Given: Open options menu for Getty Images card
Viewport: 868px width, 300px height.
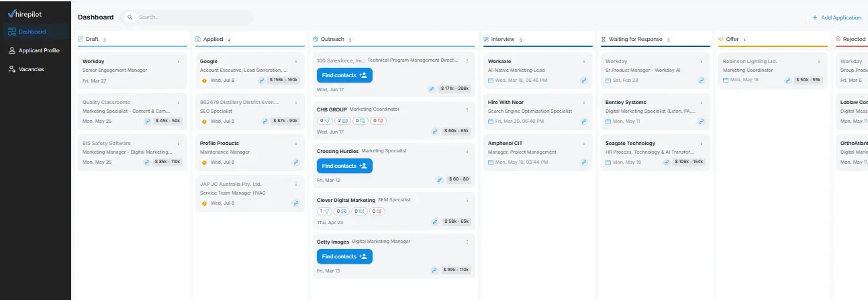Looking at the screenshot, I should (467, 242).
